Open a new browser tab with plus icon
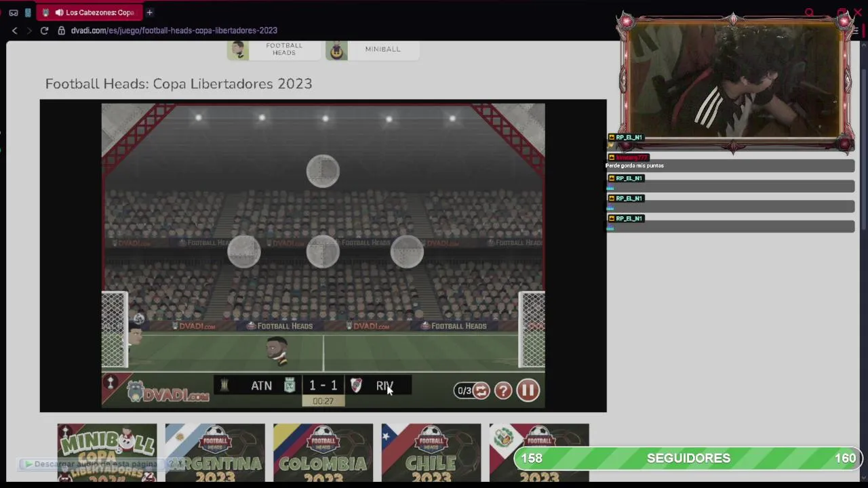Viewport: 868px width, 488px height. click(x=149, y=12)
